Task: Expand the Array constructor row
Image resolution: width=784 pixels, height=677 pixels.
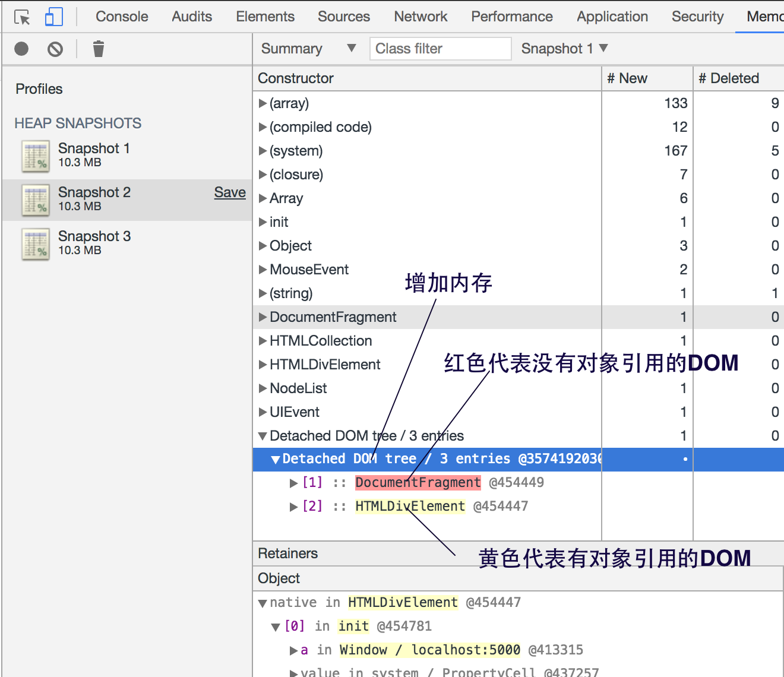Action: (263, 198)
